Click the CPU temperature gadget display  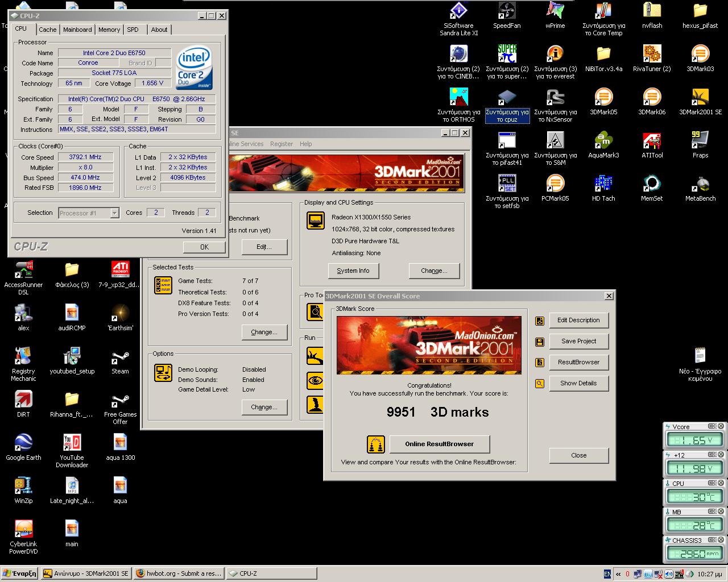[x=694, y=497]
